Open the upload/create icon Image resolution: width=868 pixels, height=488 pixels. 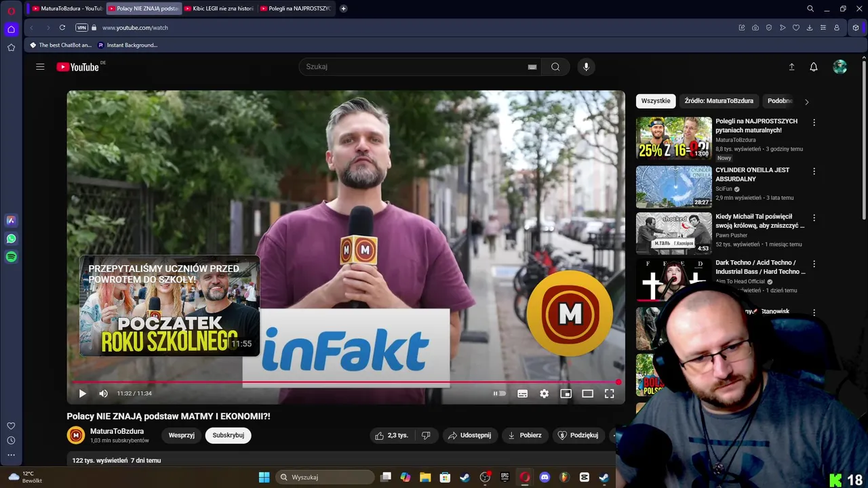point(791,66)
